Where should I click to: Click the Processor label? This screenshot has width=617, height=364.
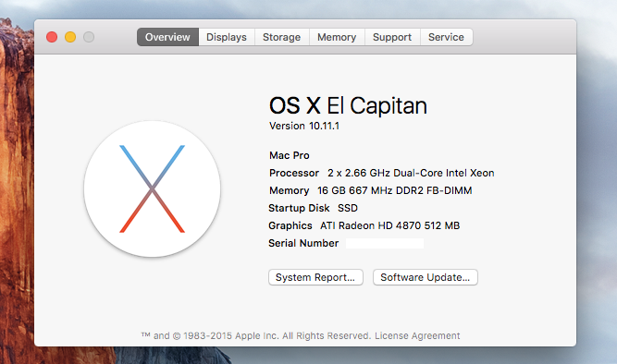(x=294, y=173)
